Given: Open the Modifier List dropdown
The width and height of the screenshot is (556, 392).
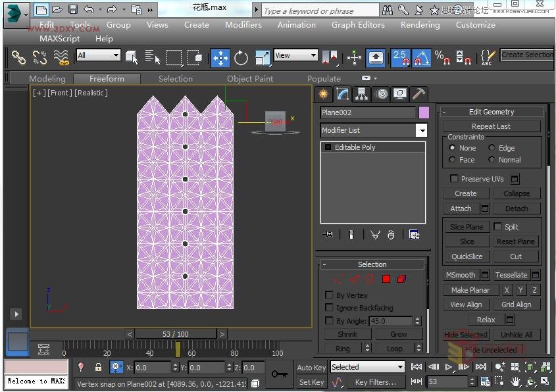Looking at the screenshot, I should tap(421, 130).
